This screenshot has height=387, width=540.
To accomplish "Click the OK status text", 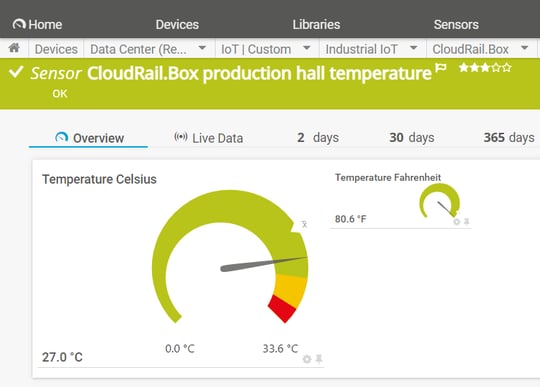I will (60, 94).
